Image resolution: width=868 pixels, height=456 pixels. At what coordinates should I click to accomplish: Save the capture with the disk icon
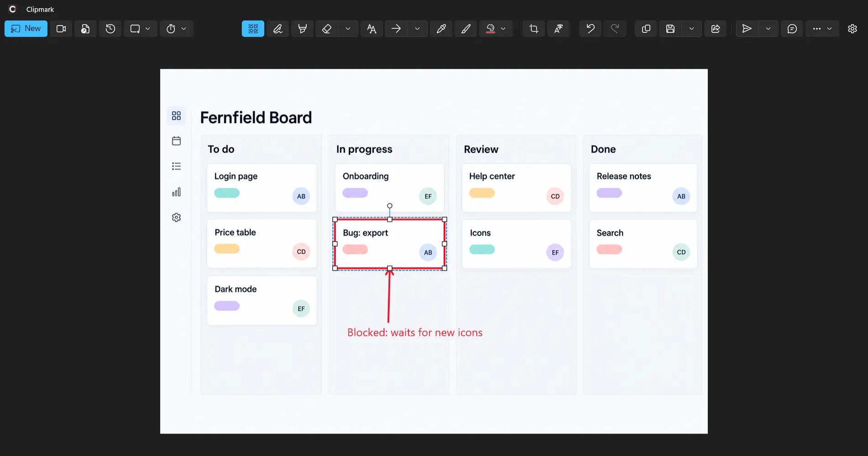[670, 29]
